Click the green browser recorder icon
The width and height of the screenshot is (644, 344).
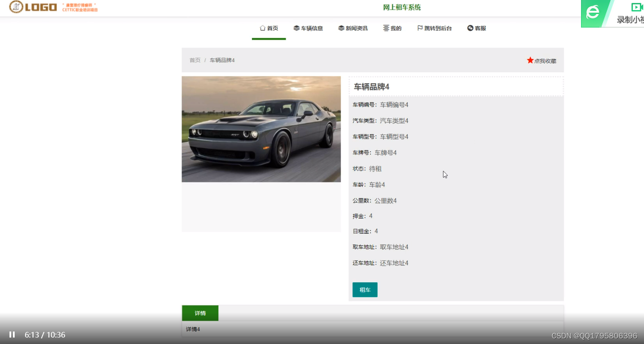click(x=593, y=12)
